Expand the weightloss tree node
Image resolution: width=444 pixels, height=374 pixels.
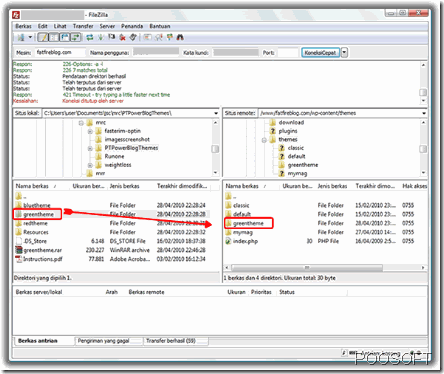coord(90,165)
